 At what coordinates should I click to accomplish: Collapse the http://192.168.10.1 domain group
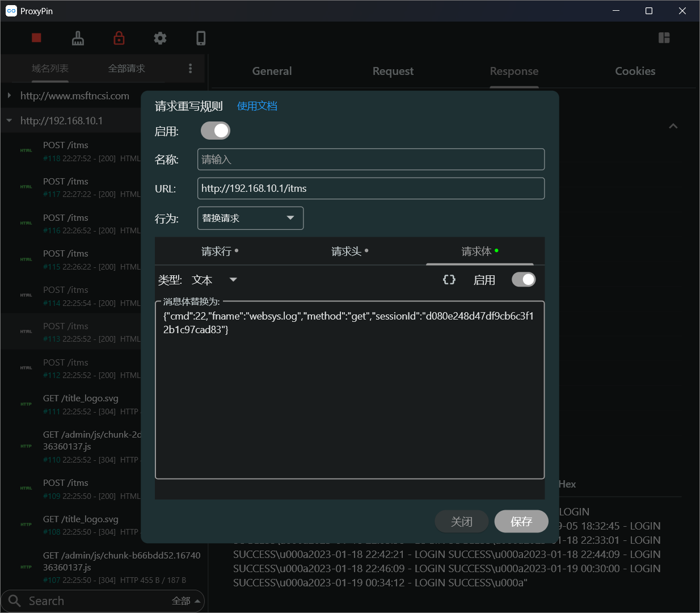pyautogui.click(x=10, y=121)
